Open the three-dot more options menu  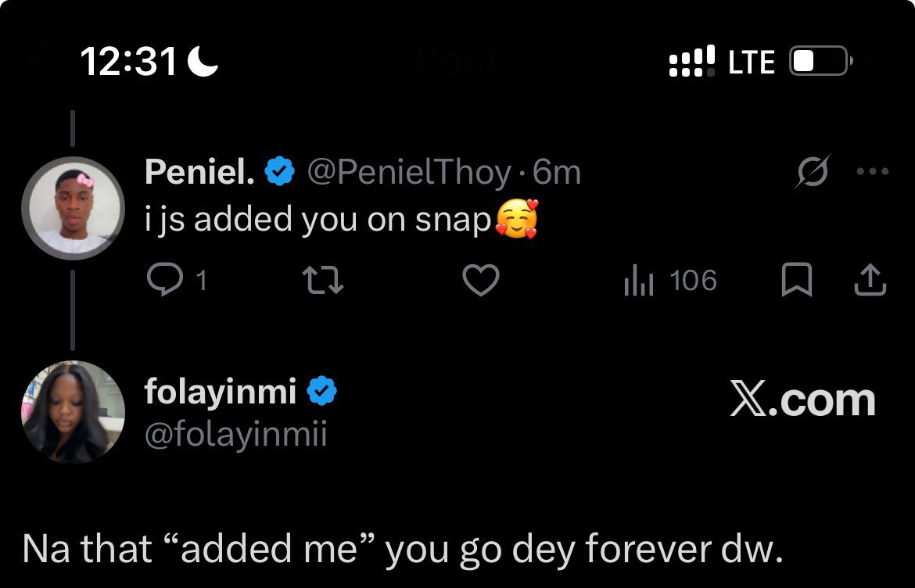pos(873,172)
